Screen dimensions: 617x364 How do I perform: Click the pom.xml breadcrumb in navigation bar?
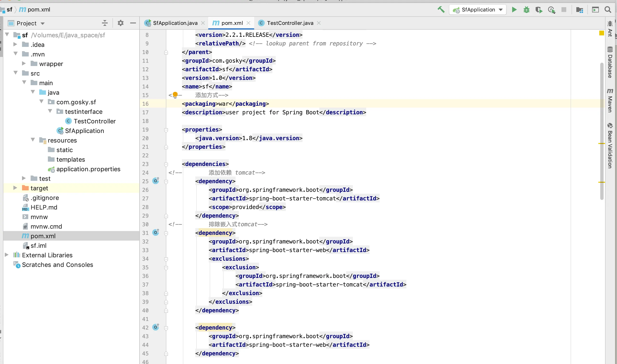(35, 10)
